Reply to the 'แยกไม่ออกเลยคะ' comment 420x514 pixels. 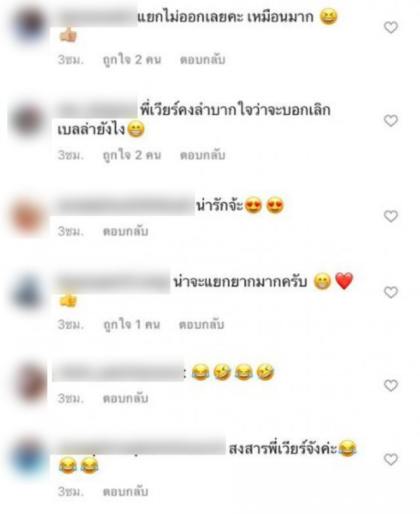(203, 60)
